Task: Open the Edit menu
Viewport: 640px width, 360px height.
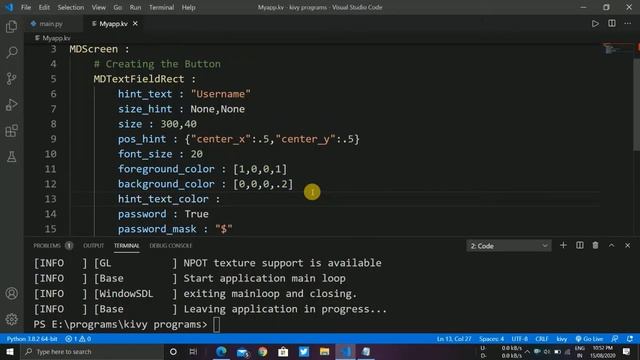Action: point(44,7)
